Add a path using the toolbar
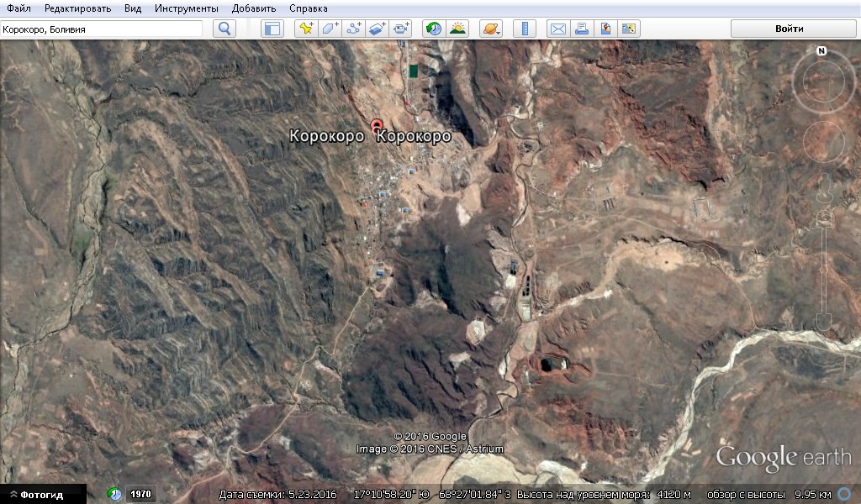Image resolution: width=861 pixels, height=504 pixels. (x=354, y=29)
